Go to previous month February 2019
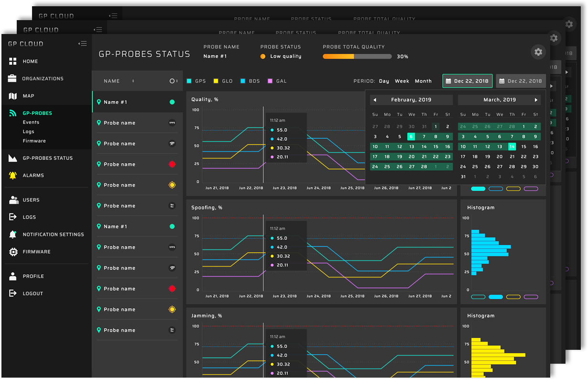 [374, 100]
